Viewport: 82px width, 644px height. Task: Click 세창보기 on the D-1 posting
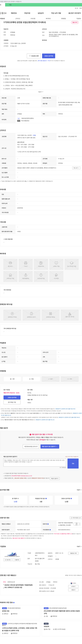click(x=73, y=590)
